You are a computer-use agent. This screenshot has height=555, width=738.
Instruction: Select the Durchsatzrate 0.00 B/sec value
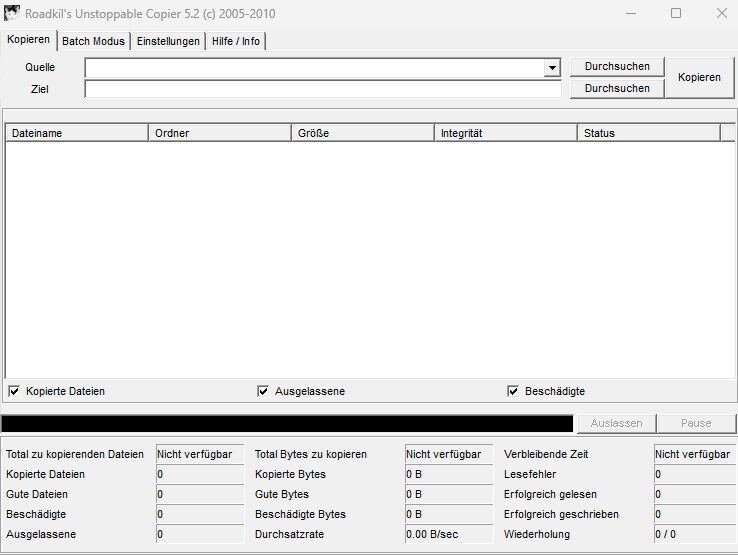pyautogui.click(x=449, y=534)
